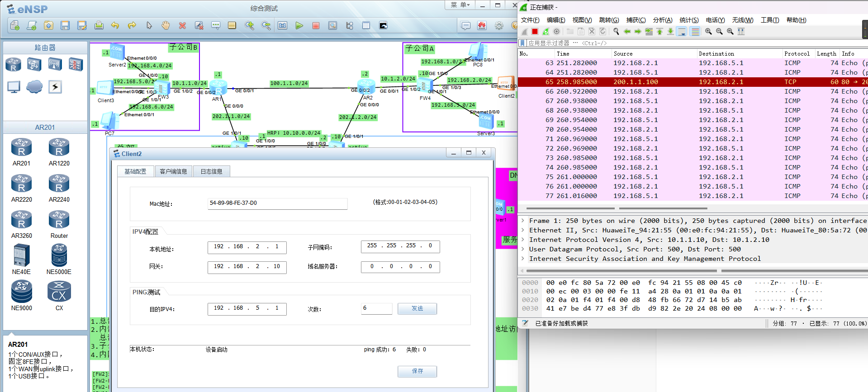Sort Wireshark packets by Protocol column

click(x=798, y=54)
